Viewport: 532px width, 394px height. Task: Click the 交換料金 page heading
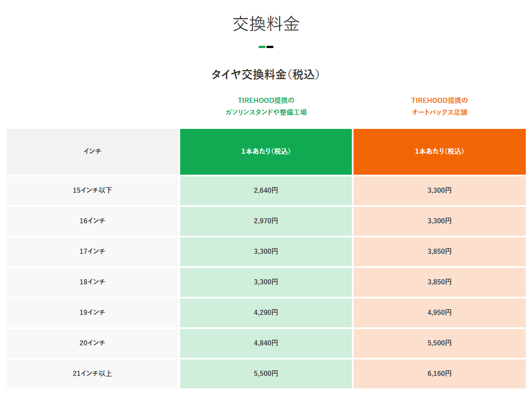(x=266, y=25)
